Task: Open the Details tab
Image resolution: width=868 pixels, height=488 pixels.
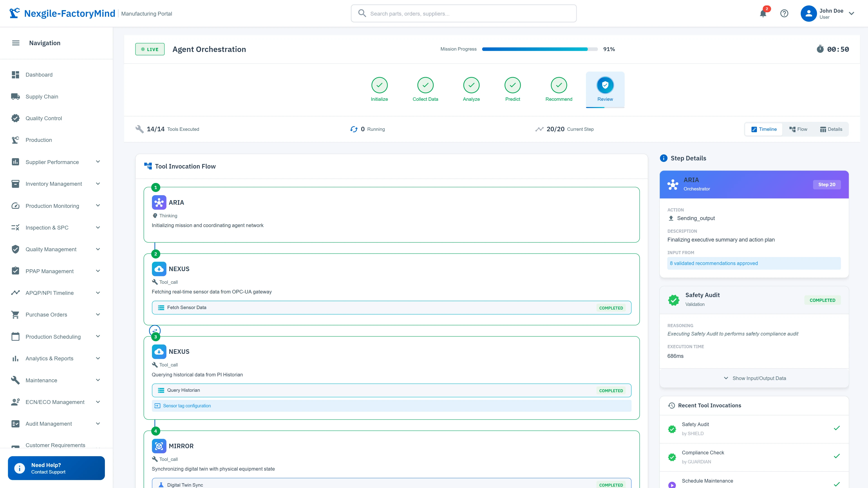Action: (x=831, y=129)
